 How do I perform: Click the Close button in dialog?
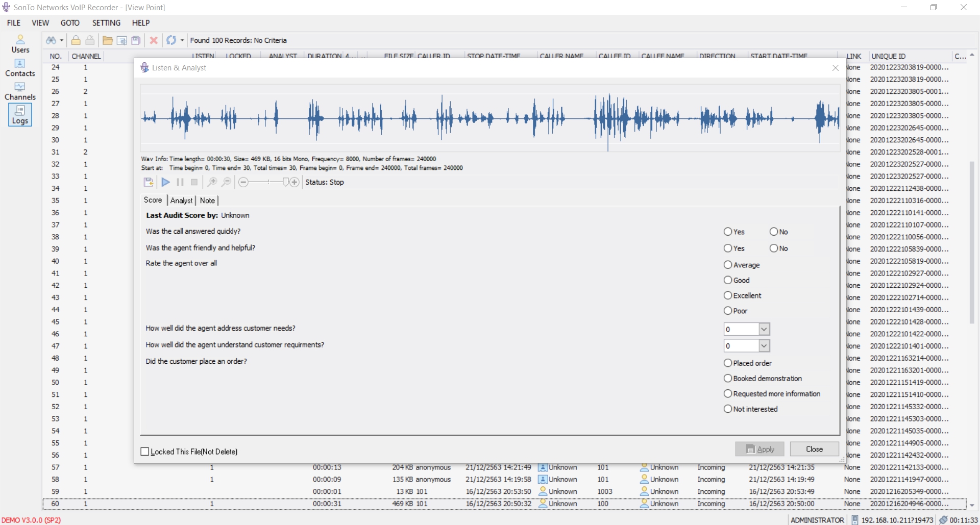(814, 449)
